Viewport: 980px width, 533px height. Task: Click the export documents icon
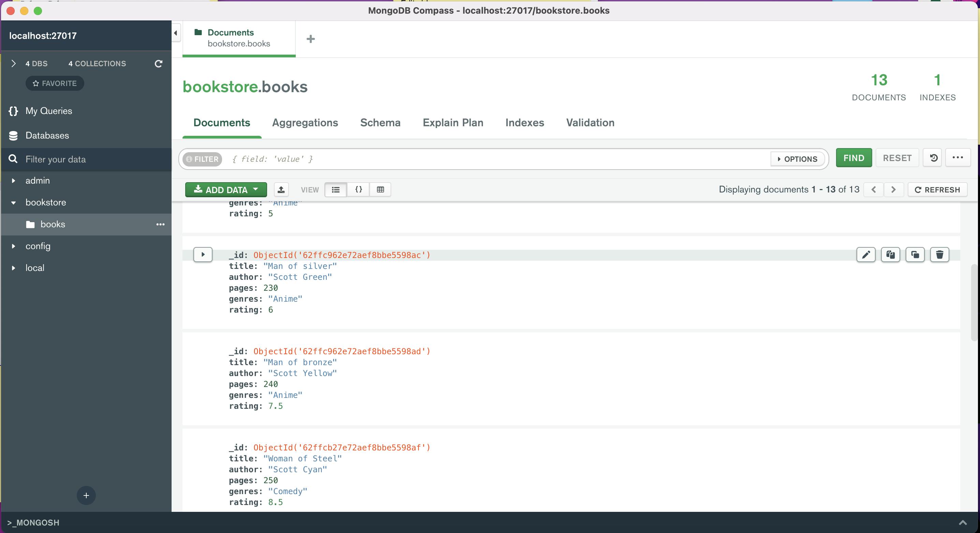(x=281, y=190)
